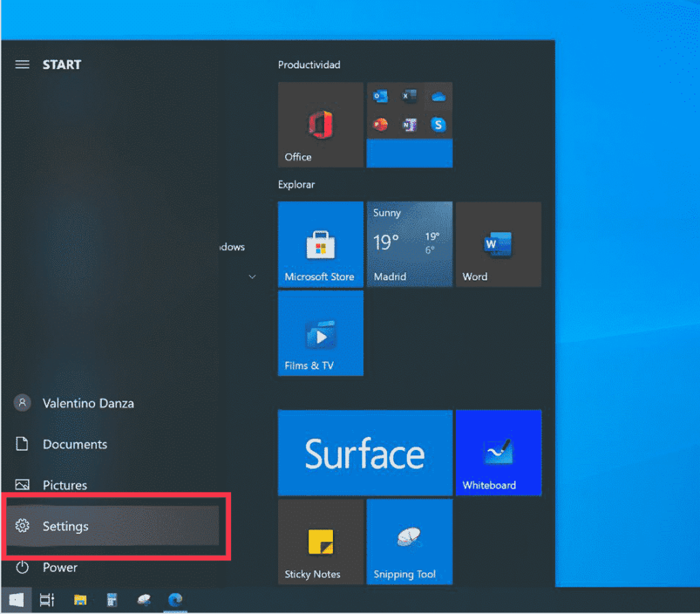Open the hamburger menu next to START
The height and width of the screenshot is (614, 700).
[22, 65]
